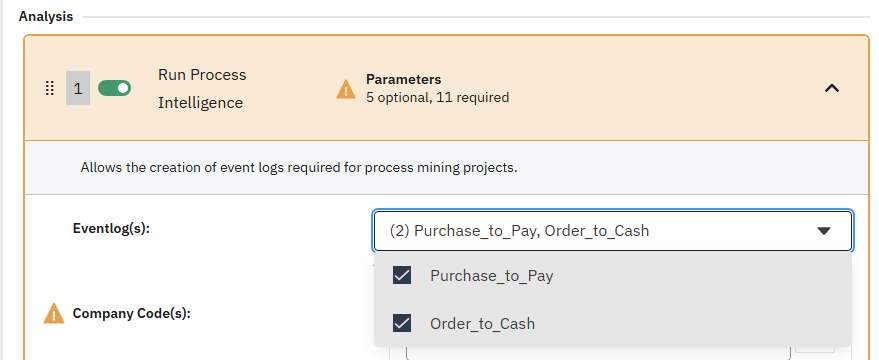Click the '5 optional, 11 required' text

437,98
